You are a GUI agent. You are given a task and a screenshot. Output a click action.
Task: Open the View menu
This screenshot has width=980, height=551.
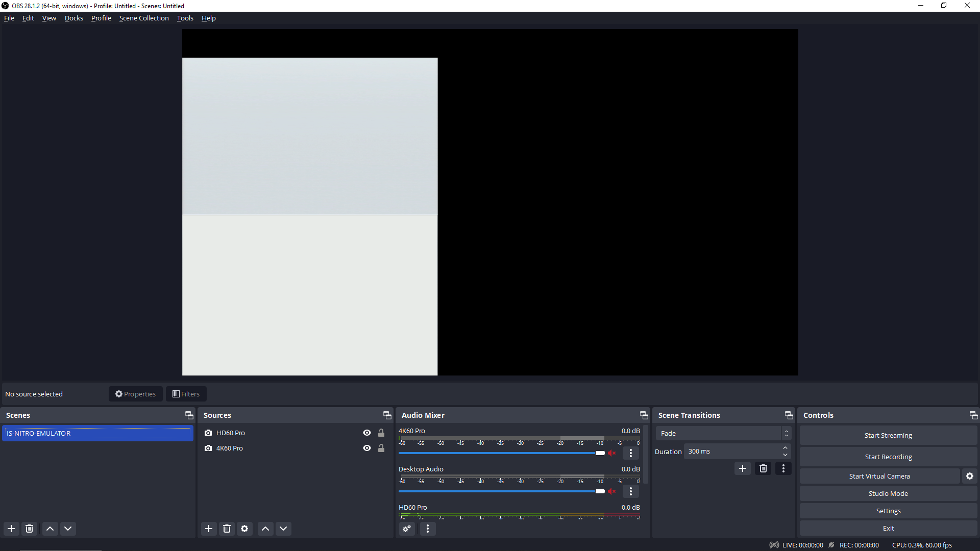[x=49, y=18]
